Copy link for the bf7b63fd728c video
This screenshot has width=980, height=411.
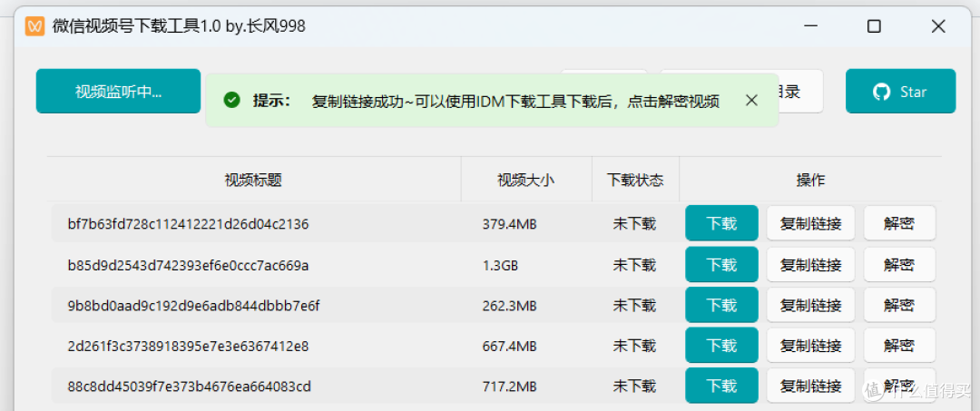coord(810,223)
